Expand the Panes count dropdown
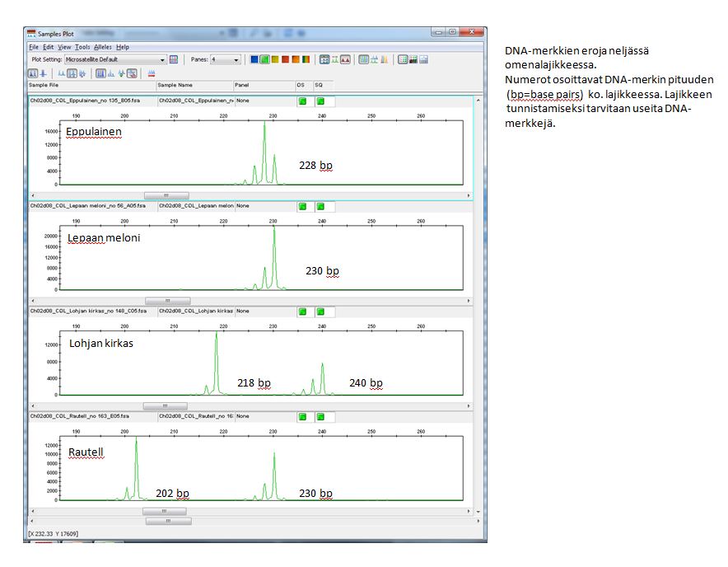 (x=236, y=60)
